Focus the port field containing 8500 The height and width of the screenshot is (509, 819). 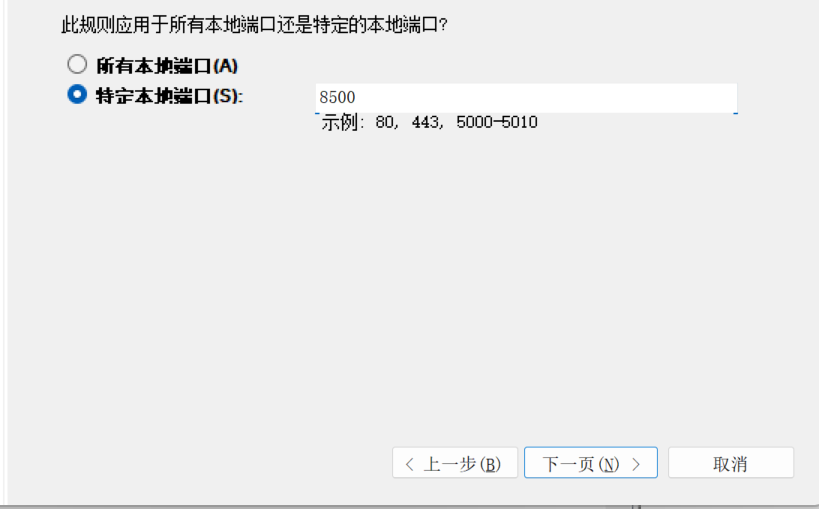click(x=526, y=98)
